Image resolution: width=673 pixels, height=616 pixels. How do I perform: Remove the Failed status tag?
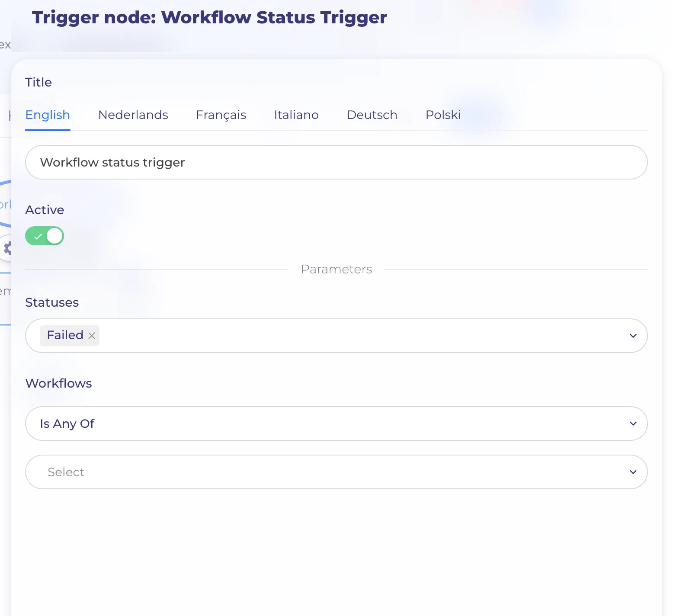[92, 336]
